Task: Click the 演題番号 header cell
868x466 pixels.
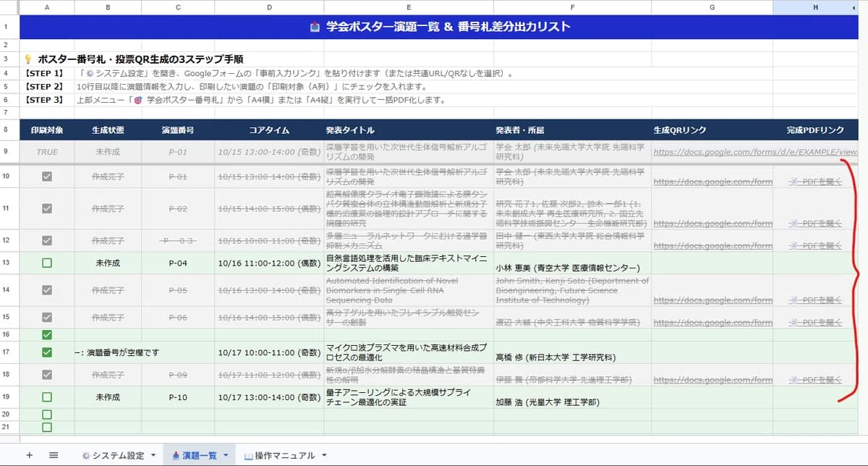Action: click(x=178, y=130)
